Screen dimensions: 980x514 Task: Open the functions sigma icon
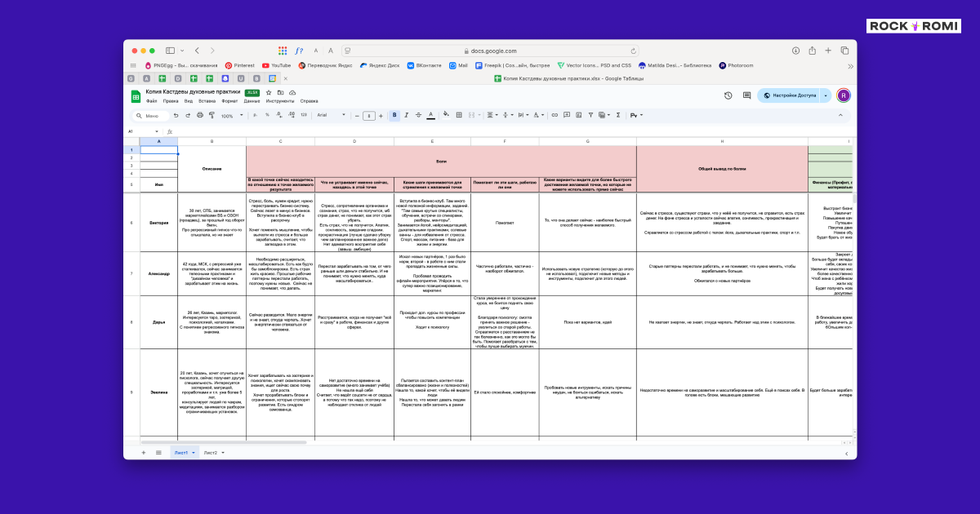point(618,115)
